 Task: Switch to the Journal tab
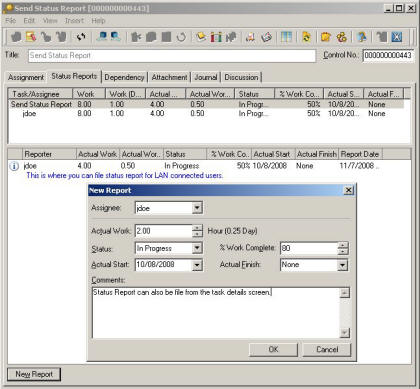(x=206, y=77)
